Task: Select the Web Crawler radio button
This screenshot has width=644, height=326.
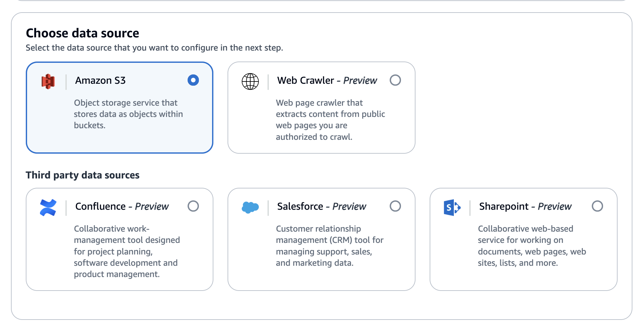Action: [x=395, y=80]
